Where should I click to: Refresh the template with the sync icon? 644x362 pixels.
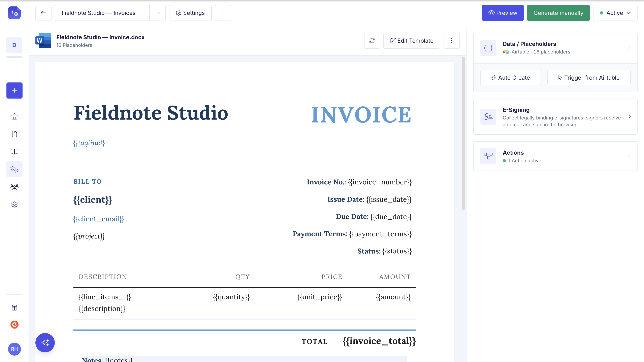[x=372, y=40]
